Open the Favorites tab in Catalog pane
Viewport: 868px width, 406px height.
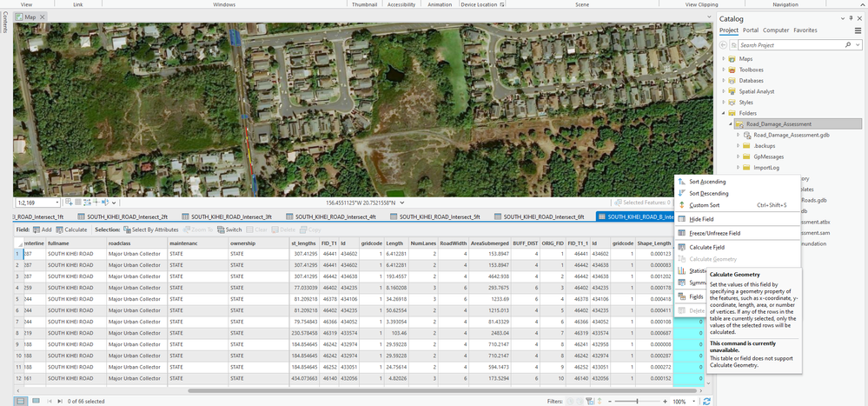pos(805,30)
